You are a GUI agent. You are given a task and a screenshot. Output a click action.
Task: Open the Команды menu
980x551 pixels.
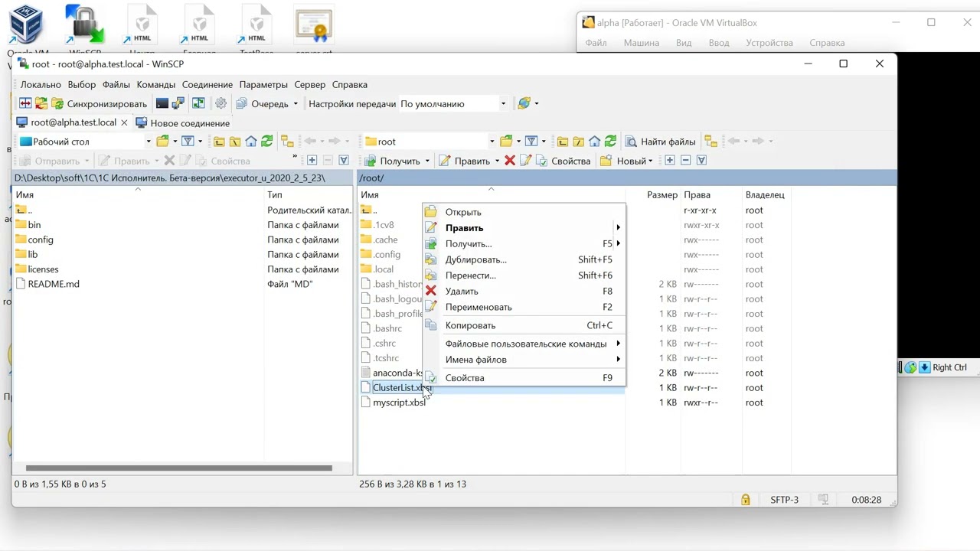(x=156, y=84)
